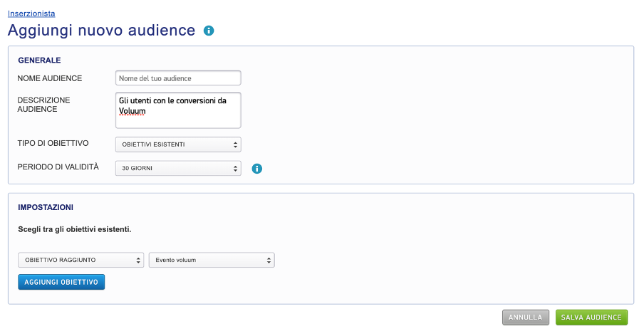Expand the Evento voluum dropdown
644x336 pixels.
point(212,261)
